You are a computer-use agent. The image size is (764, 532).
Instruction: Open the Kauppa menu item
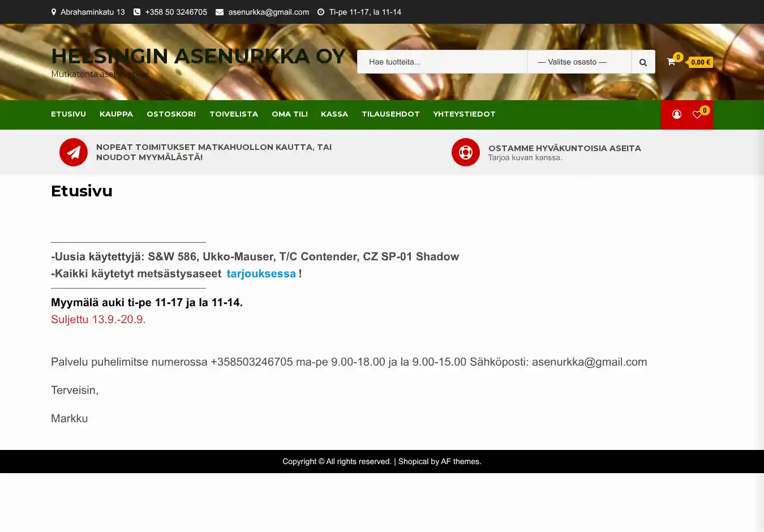(x=116, y=114)
